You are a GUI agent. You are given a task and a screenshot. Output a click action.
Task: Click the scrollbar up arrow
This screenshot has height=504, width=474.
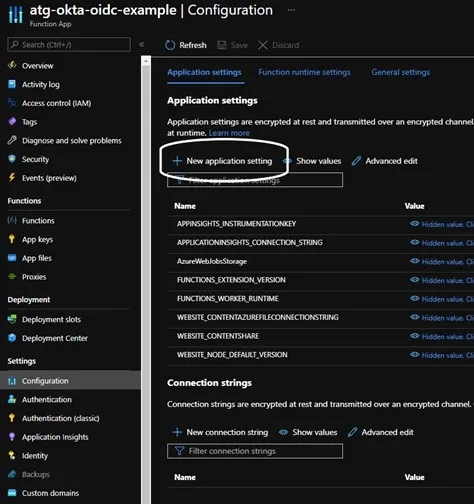[x=146, y=62]
